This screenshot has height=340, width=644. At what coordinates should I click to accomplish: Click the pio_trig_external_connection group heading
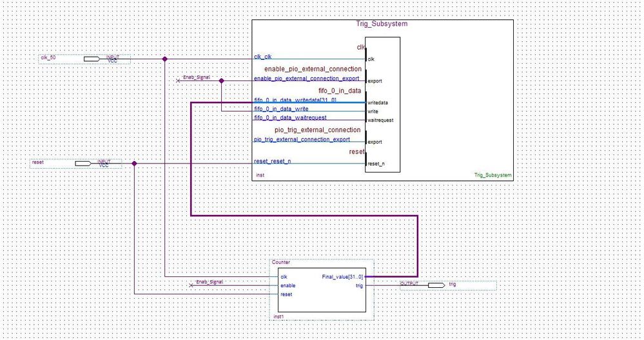(317, 130)
